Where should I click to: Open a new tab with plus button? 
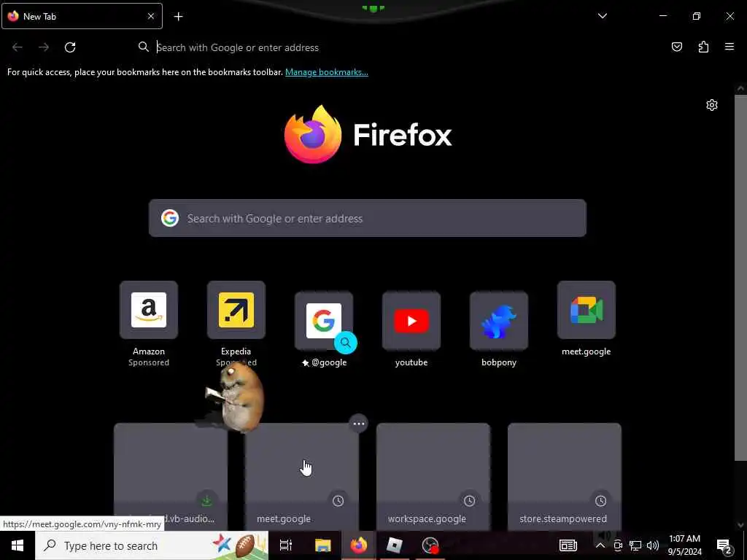[x=178, y=17]
